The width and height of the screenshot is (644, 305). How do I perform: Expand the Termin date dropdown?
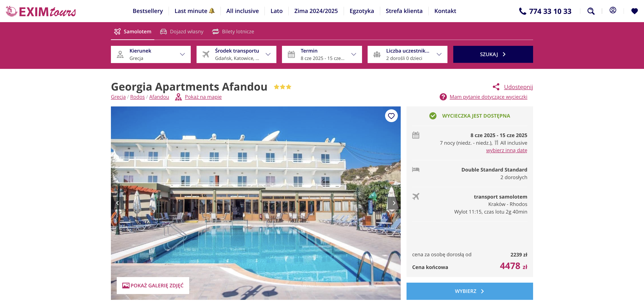coord(322,54)
